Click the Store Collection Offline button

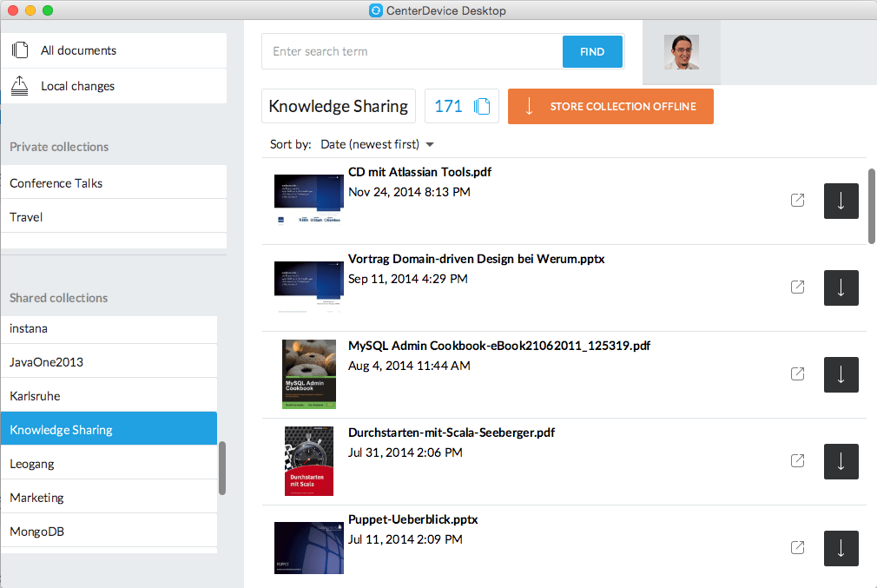tap(610, 106)
